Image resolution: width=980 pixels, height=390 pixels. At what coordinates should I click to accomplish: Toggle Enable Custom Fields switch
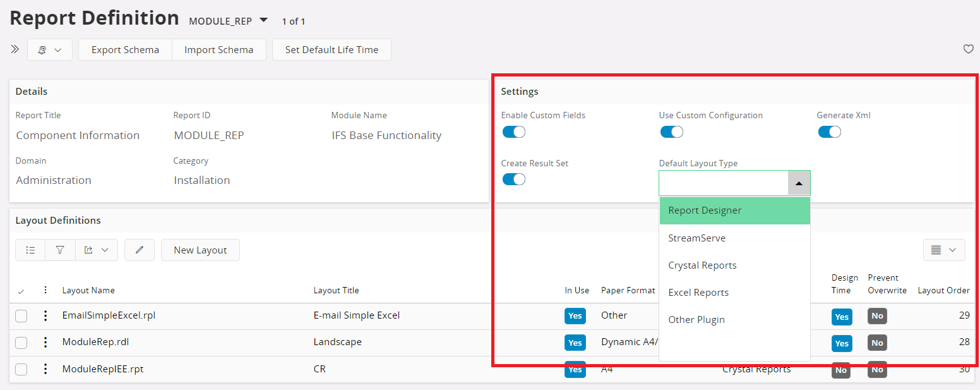coord(513,132)
